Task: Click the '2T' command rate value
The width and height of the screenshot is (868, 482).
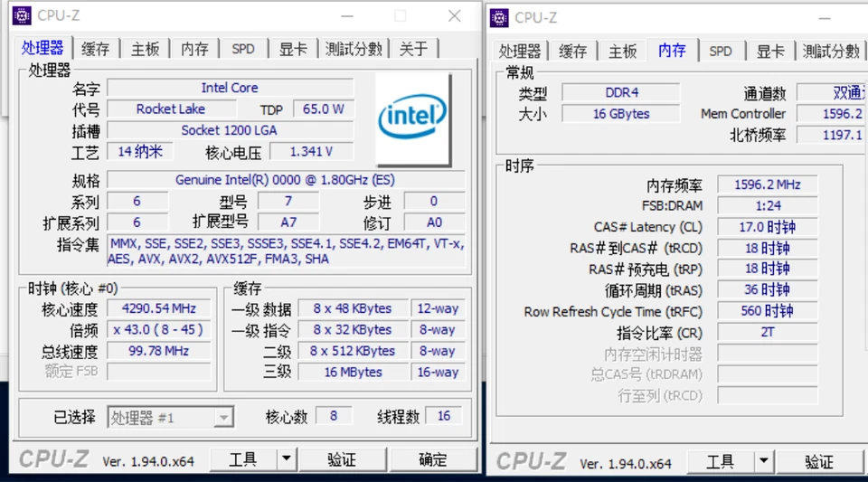Action: click(x=768, y=332)
